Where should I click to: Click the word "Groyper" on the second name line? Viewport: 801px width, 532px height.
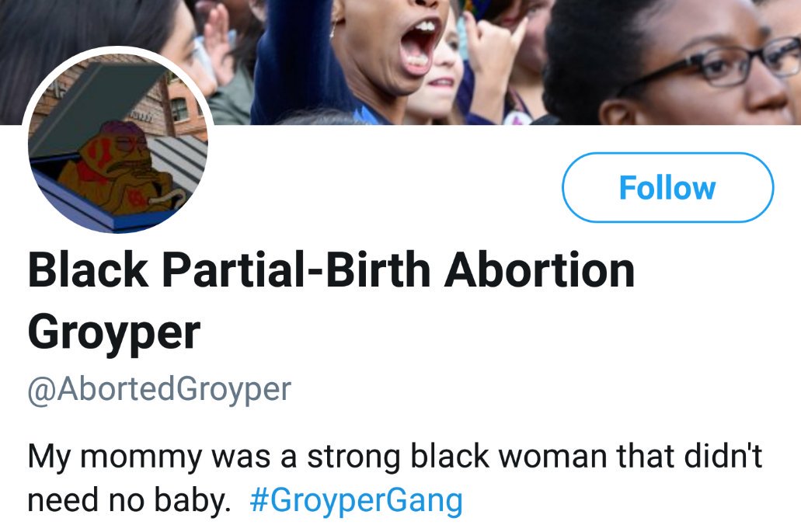coord(114,332)
